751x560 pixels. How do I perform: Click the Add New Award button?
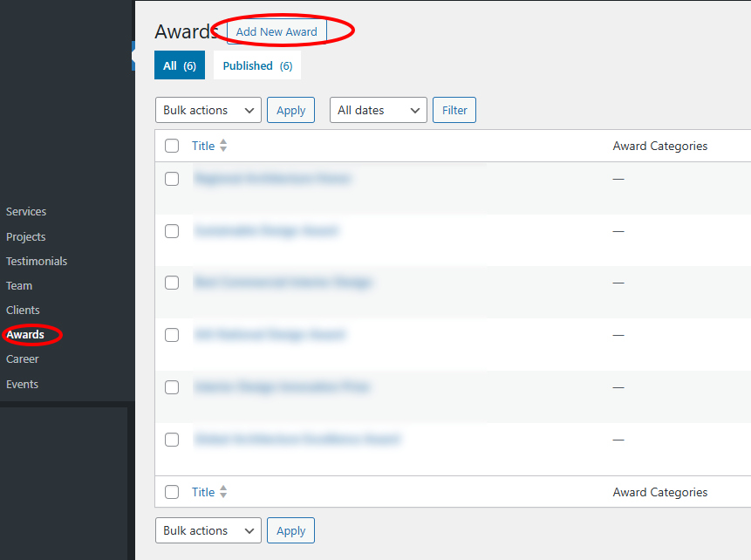(x=277, y=31)
